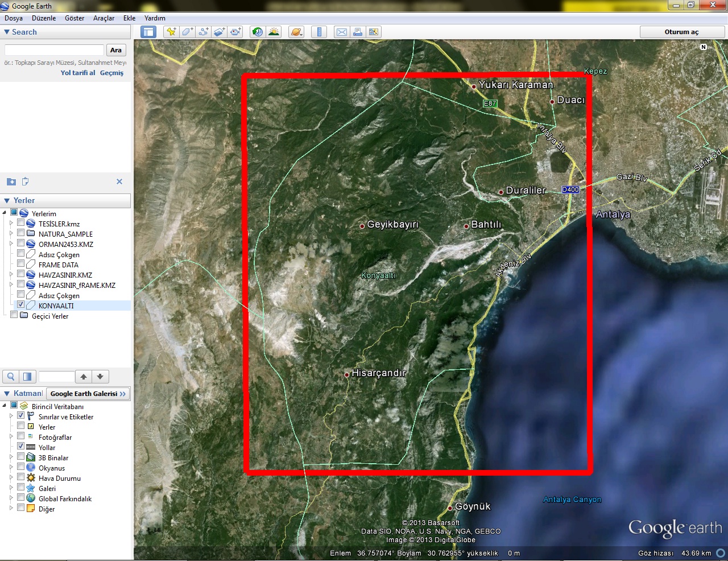
Task: Select the Add Polygon tool
Action: (x=187, y=32)
